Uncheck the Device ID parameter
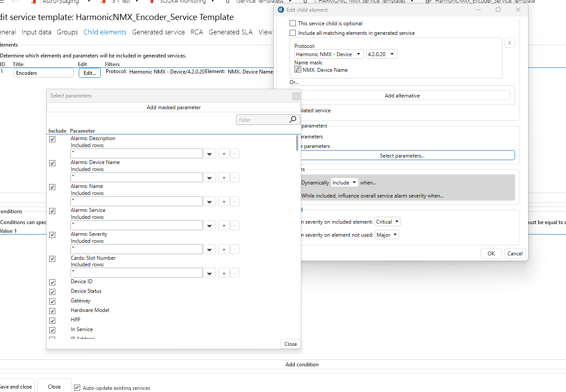 (x=52, y=282)
